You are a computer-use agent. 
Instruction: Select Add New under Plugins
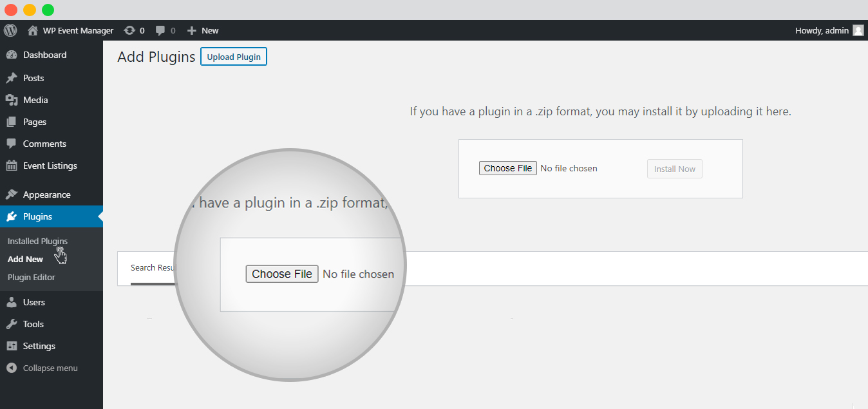tap(25, 259)
